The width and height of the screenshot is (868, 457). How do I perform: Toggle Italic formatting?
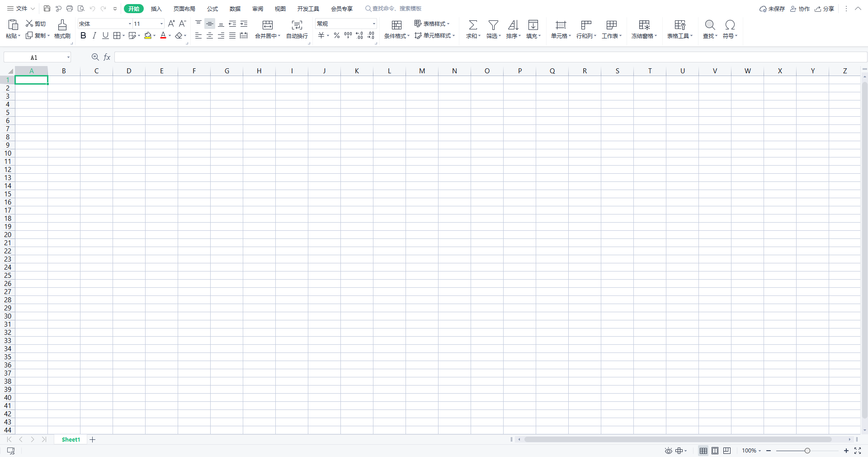coord(94,36)
